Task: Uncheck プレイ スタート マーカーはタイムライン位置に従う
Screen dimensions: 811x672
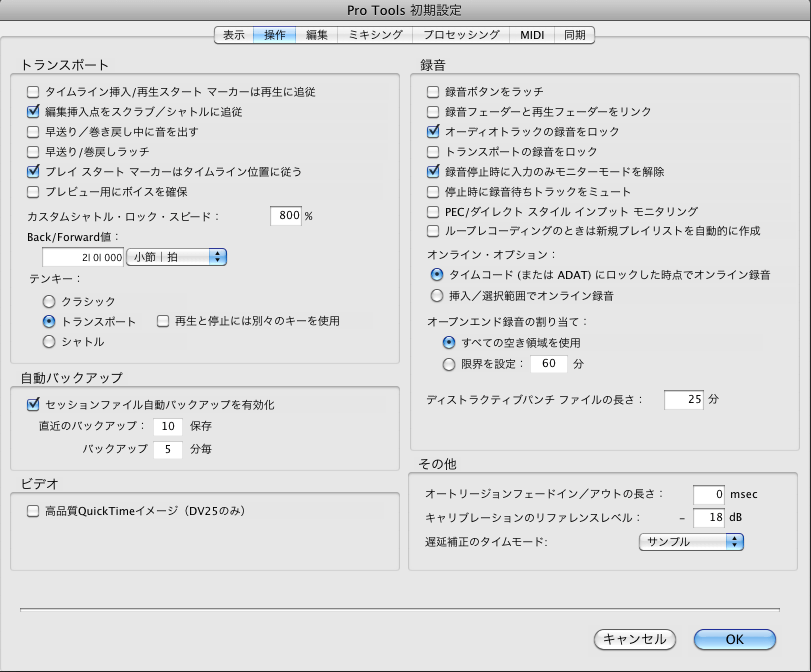Action: [x=33, y=171]
